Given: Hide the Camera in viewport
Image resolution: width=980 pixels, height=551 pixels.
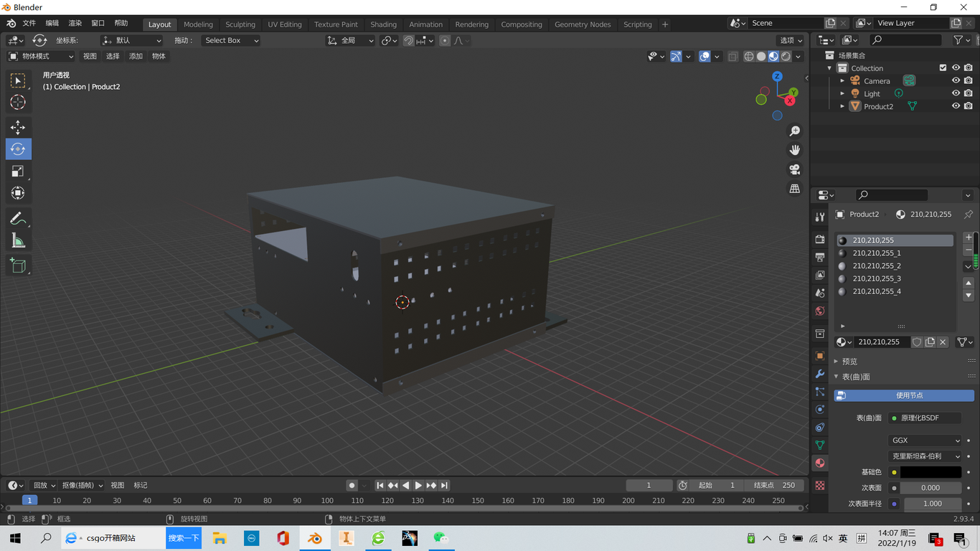Looking at the screenshot, I should coord(956,81).
